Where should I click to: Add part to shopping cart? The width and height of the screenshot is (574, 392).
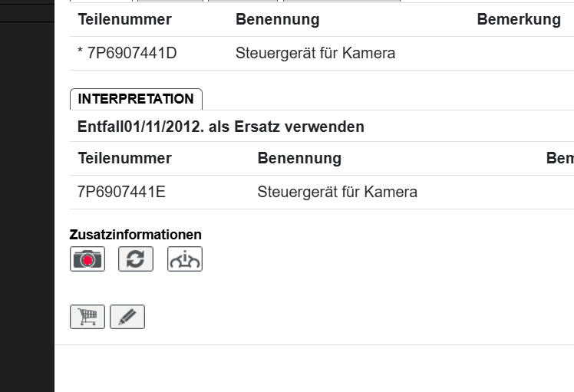point(87,317)
